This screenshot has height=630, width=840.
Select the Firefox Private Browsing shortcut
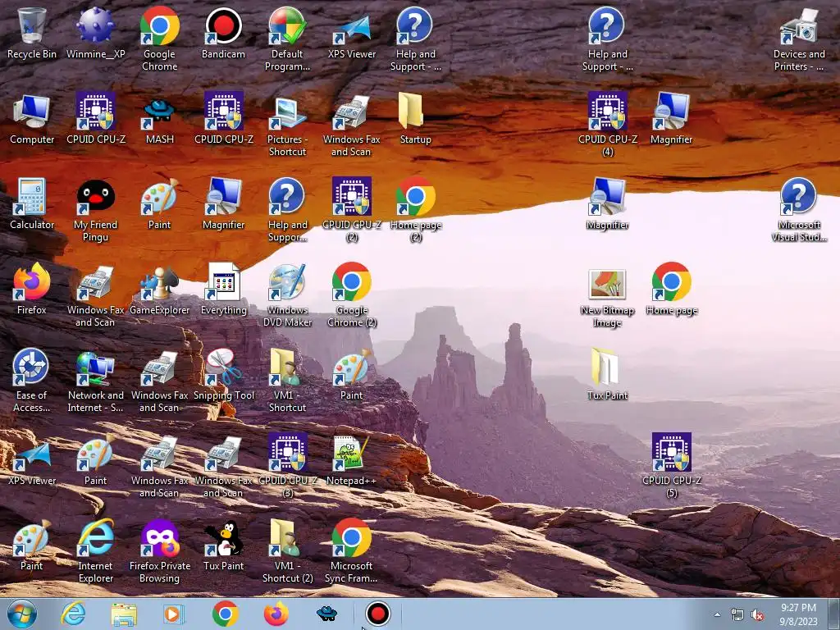(x=160, y=550)
